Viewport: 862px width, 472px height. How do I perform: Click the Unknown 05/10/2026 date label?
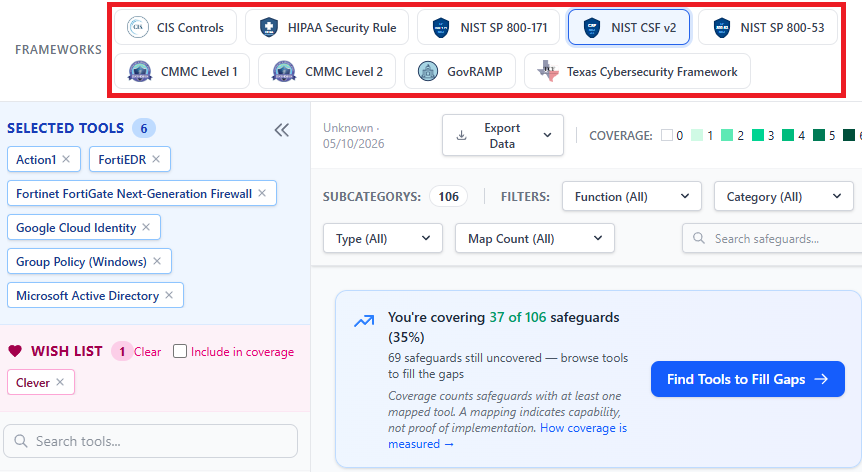point(353,136)
